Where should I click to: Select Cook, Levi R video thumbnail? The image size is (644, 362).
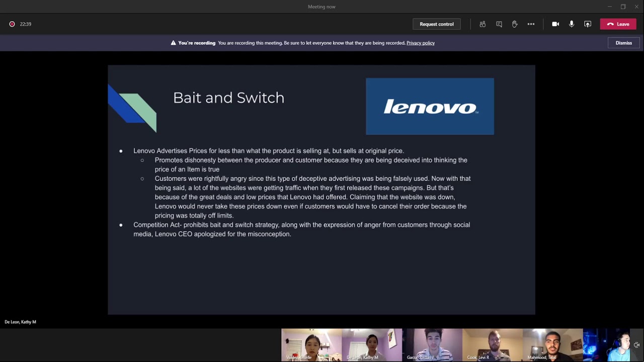coord(493,345)
